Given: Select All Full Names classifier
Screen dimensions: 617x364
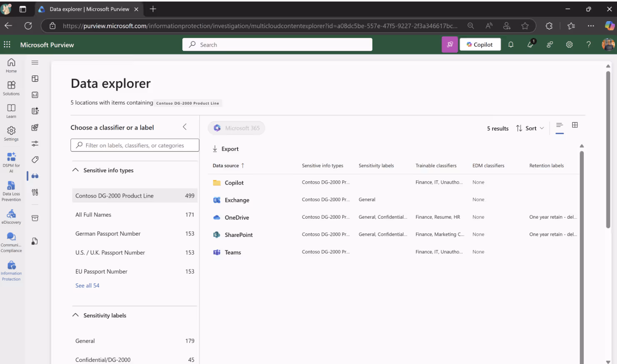Looking at the screenshot, I should coord(135,214).
